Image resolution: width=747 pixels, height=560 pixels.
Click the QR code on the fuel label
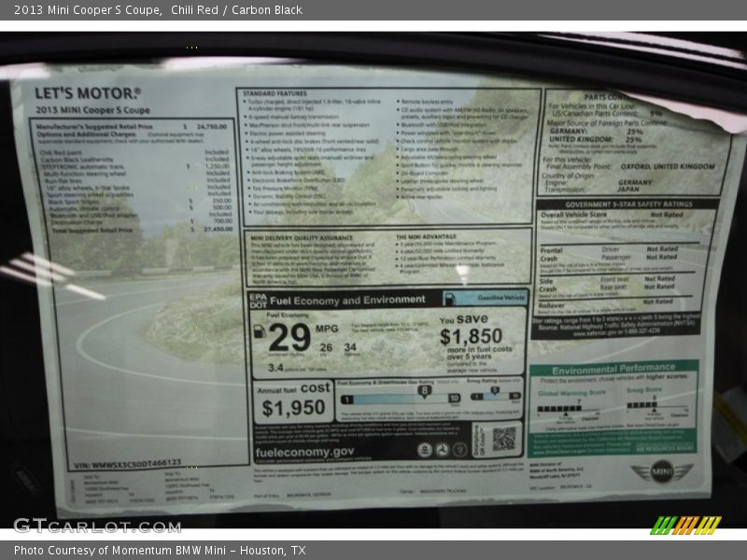coord(504,439)
